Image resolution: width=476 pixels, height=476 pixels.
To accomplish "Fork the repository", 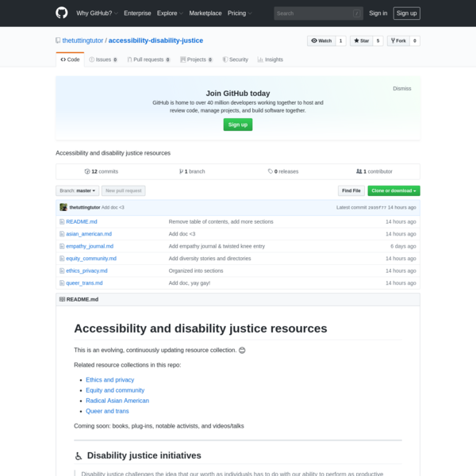I will pyautogui.click(x=398, y=40).
